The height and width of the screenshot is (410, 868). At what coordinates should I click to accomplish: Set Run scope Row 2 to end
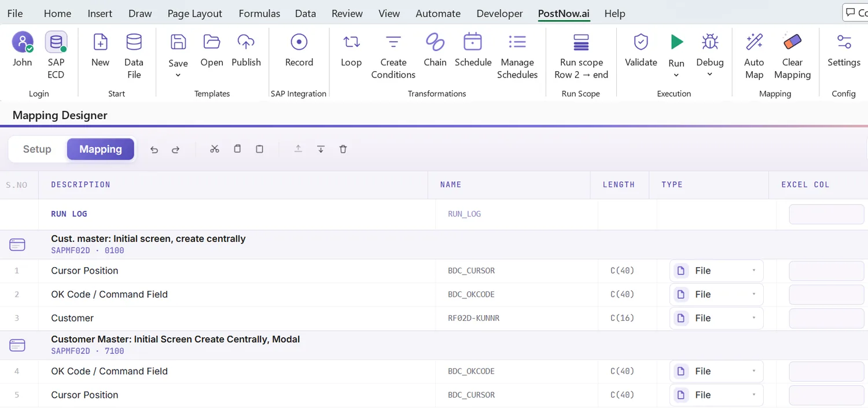click(581, 57)
